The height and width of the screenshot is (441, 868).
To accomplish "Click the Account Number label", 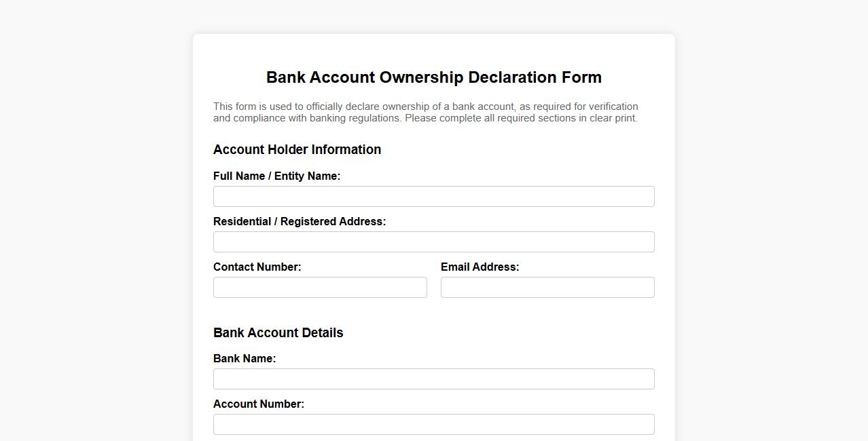I will [259, 404].
